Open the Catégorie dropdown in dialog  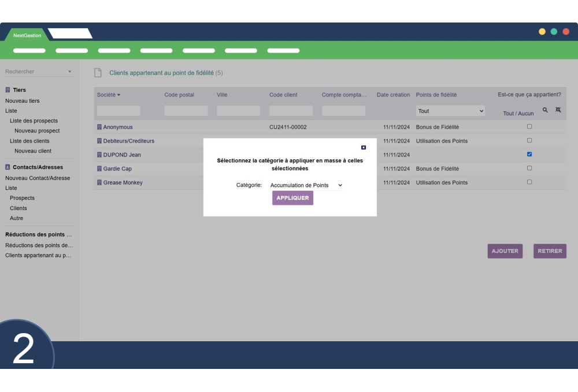pos(306,185)
